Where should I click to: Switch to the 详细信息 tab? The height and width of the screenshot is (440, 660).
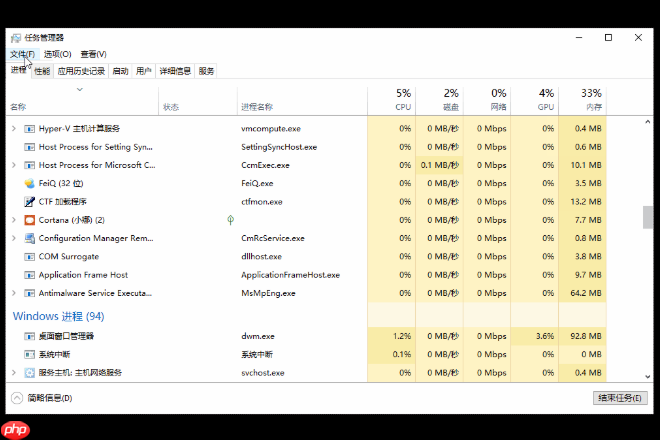(x=175, y=71)
